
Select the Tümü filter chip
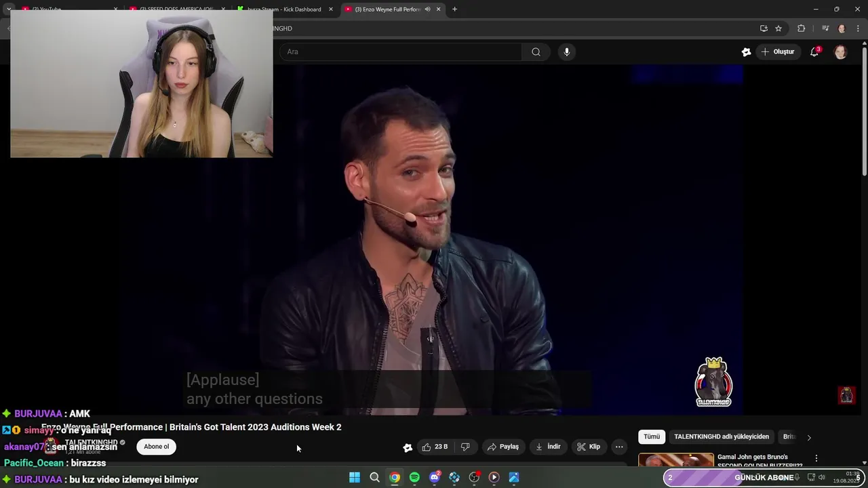[x=652, y=437]
